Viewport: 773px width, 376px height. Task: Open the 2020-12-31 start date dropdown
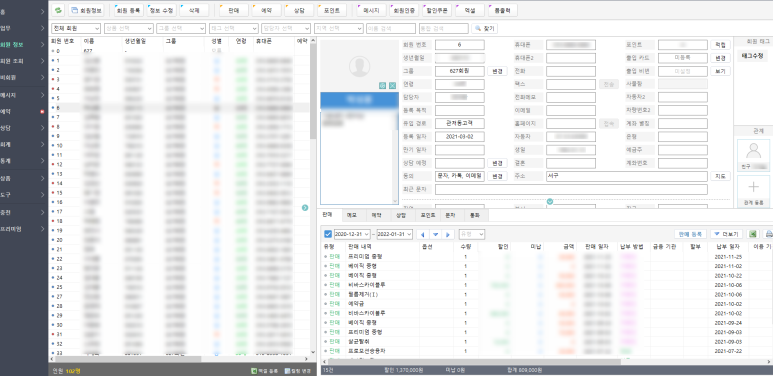tap(352, 235)
